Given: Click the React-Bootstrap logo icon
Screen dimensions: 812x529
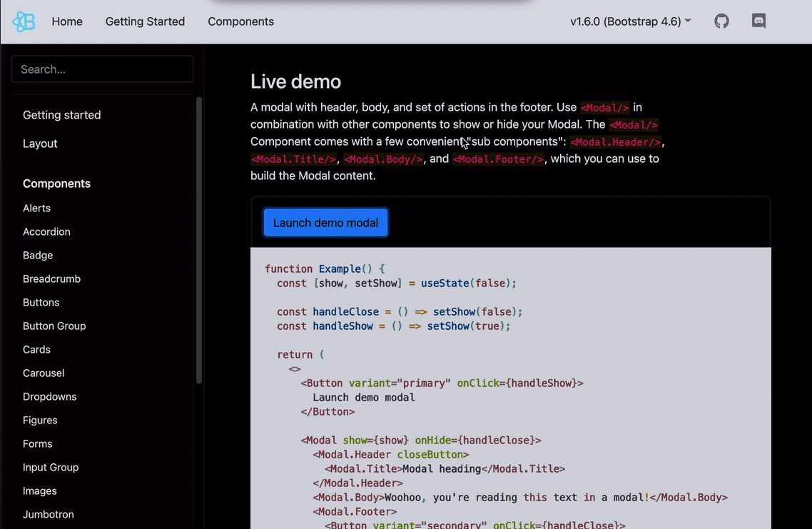Looking at the screenshot, I should click(24, 21).
